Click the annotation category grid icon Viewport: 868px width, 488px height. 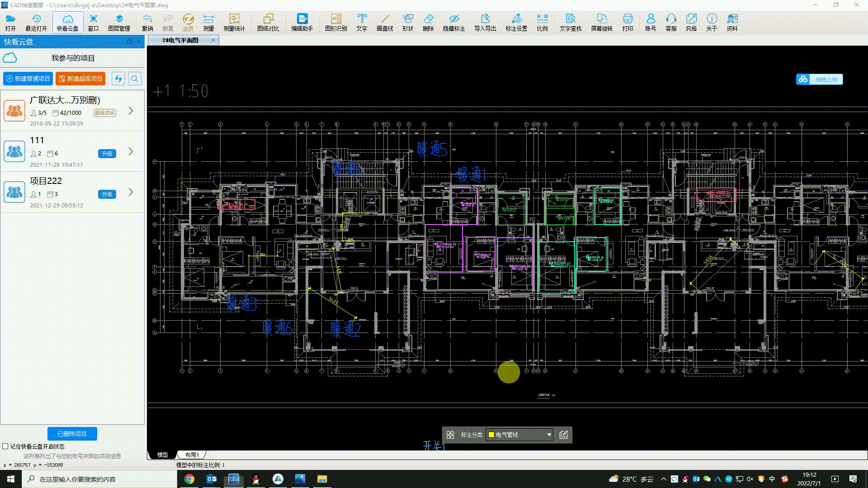click(x=450, y=435)
